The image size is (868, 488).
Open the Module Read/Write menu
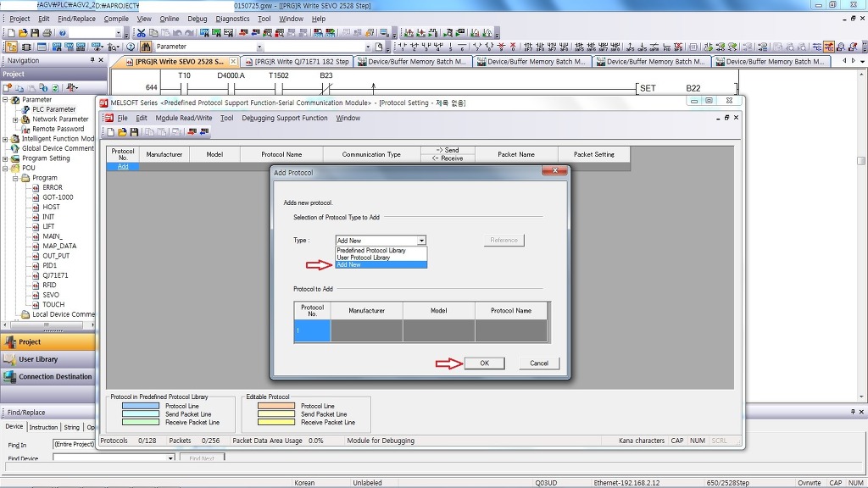[x=184, y=119]
